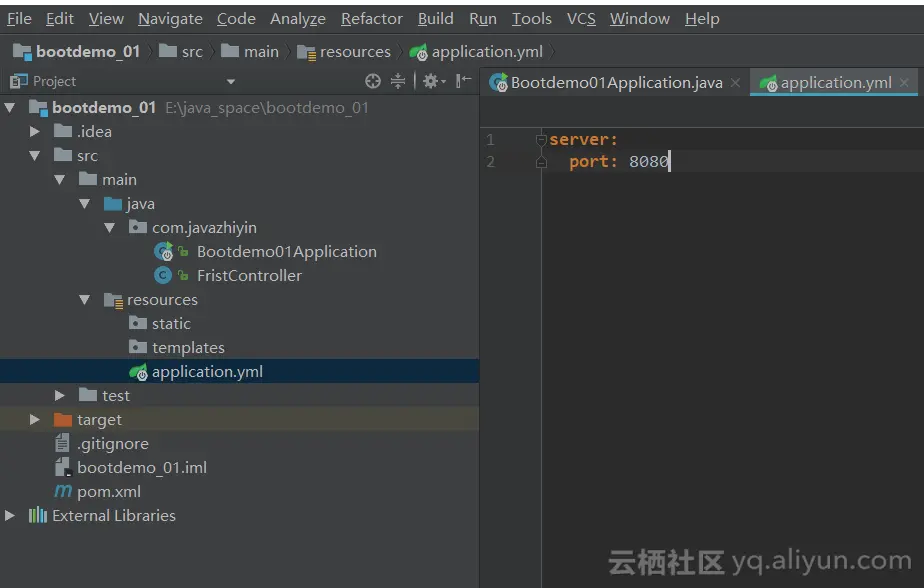Collapse the com.javazhiyin package

point(109,227)
